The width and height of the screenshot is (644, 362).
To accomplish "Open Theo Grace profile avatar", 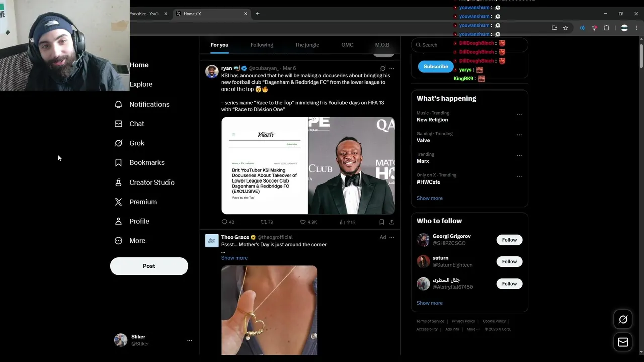I will point(212,240).
